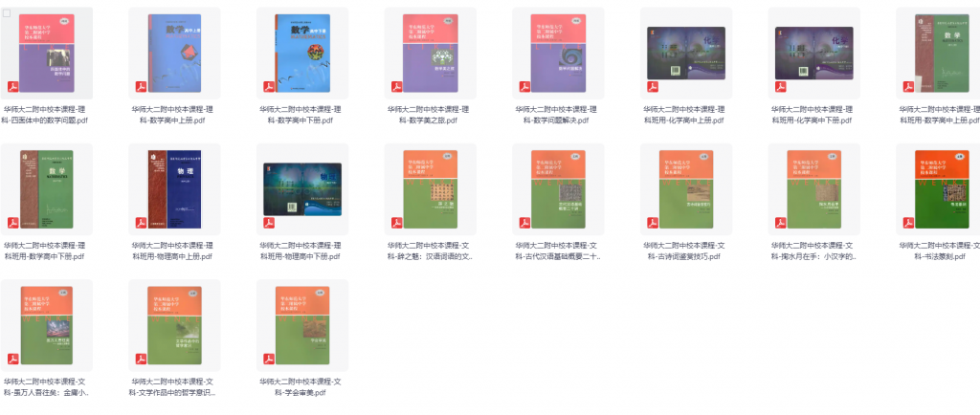Open the 物理高中下册 cover thumbnail
The width and height of the screenshot is (980, 415).
point(302,189)
